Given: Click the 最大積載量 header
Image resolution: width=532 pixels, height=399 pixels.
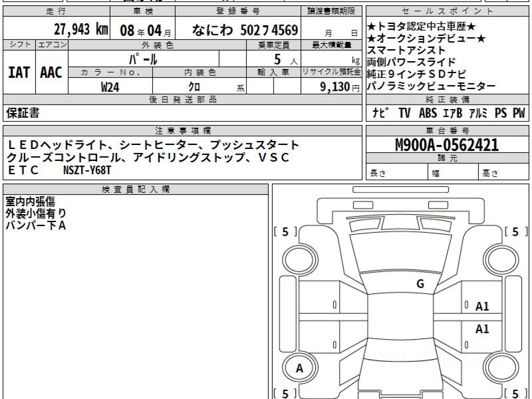Looking at the screenshot, I should click(x=332, y=45).
